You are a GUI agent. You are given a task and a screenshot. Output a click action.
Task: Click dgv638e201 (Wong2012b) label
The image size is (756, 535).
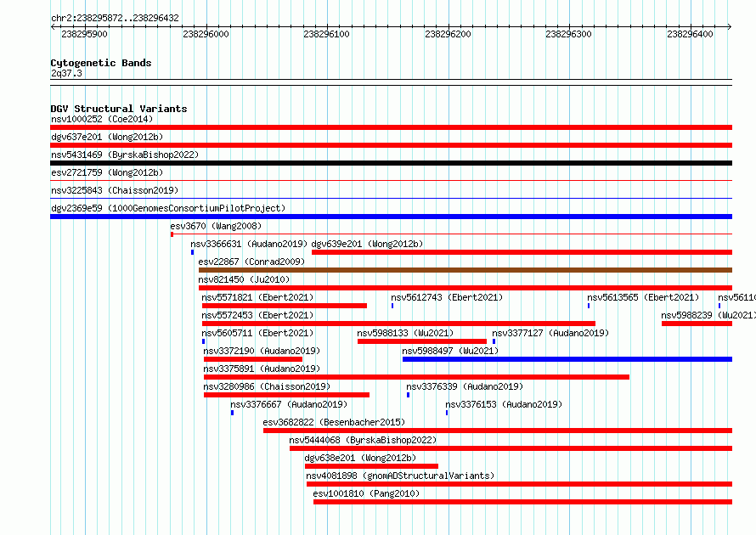pos(361,458)
